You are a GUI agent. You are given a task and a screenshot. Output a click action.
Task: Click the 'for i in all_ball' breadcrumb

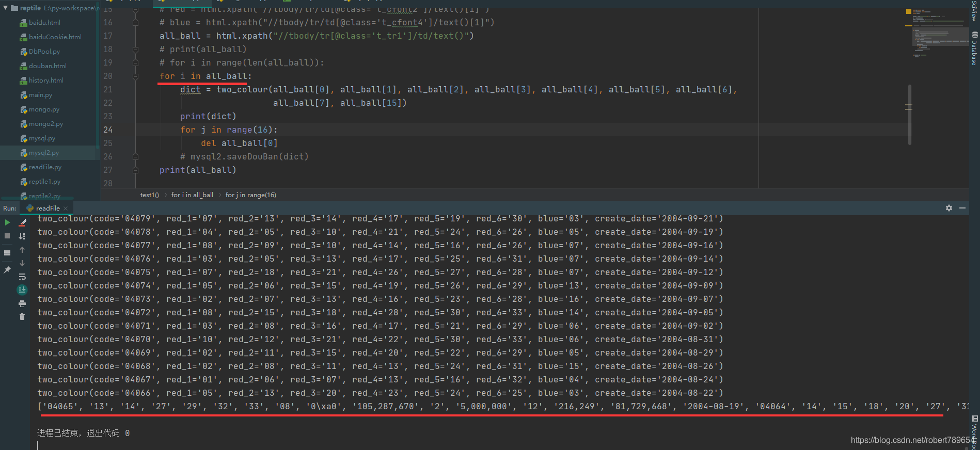(x=192, y=195)
